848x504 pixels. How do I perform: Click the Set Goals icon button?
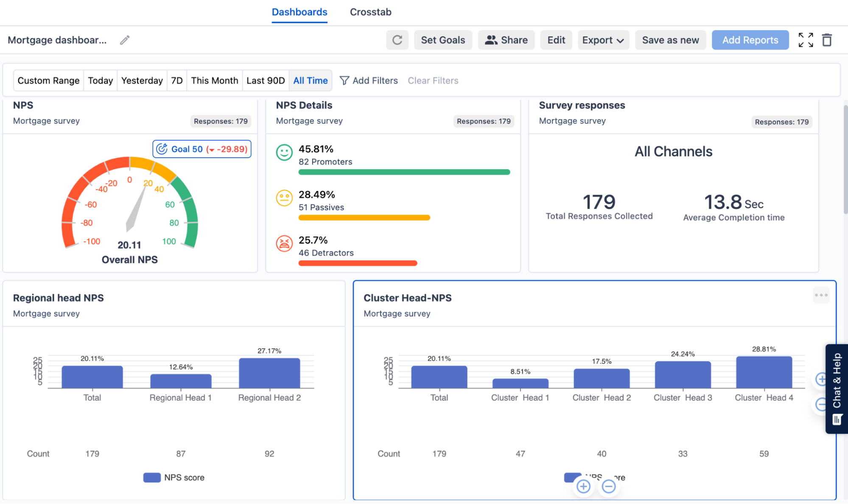coord(442,40)
